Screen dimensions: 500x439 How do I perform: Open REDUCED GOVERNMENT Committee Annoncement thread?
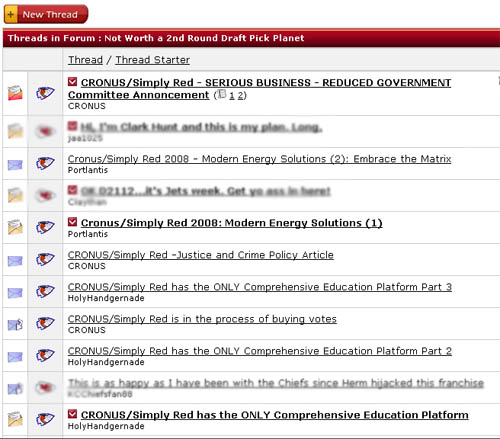[x=259, y=89]
